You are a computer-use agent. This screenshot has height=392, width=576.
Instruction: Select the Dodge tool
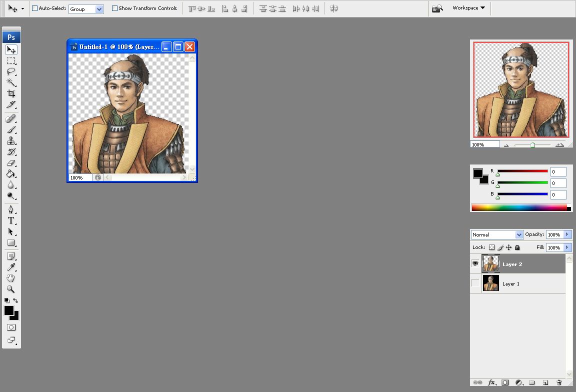[11, 196]
